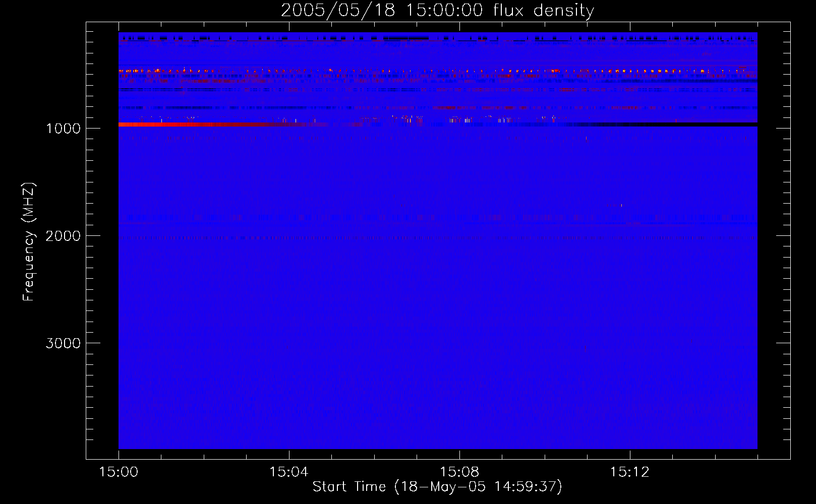Click the 15:04 time tick label
Screen dimensions: 816x504
(x=289, y=472)
